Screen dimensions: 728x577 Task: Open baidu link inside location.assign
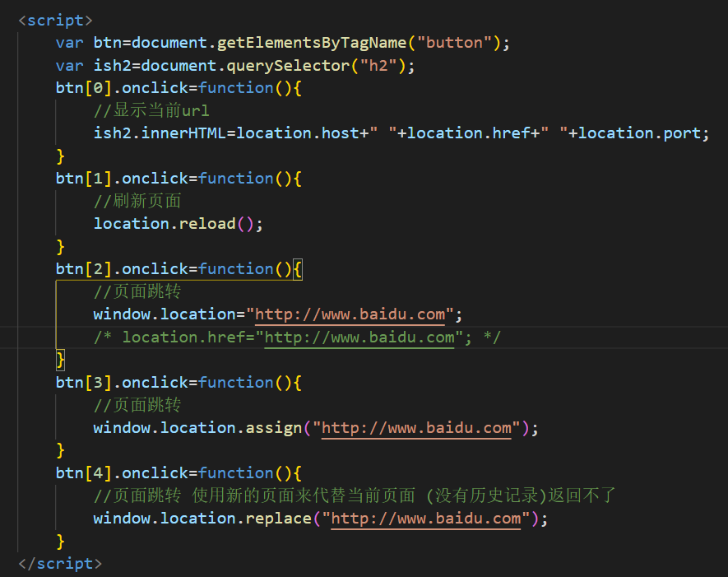point(416,428)
